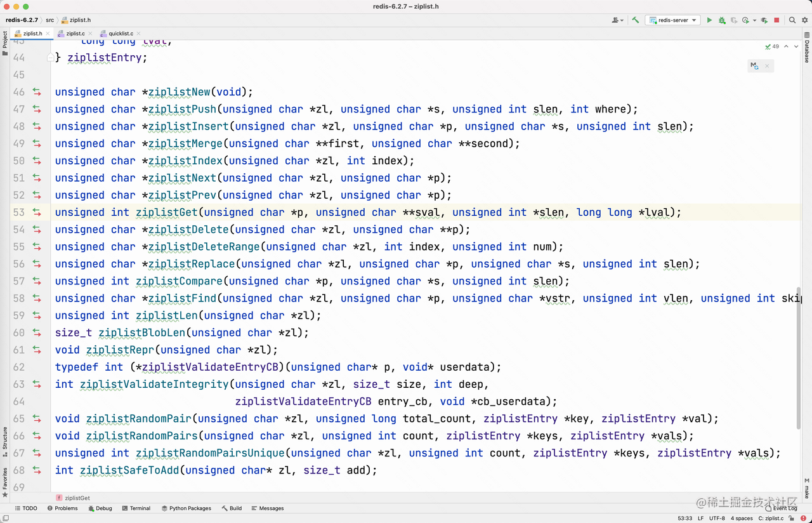This screenshot has width=812, height=523.
Task: Open the Debug tool window
Action: 100,508
